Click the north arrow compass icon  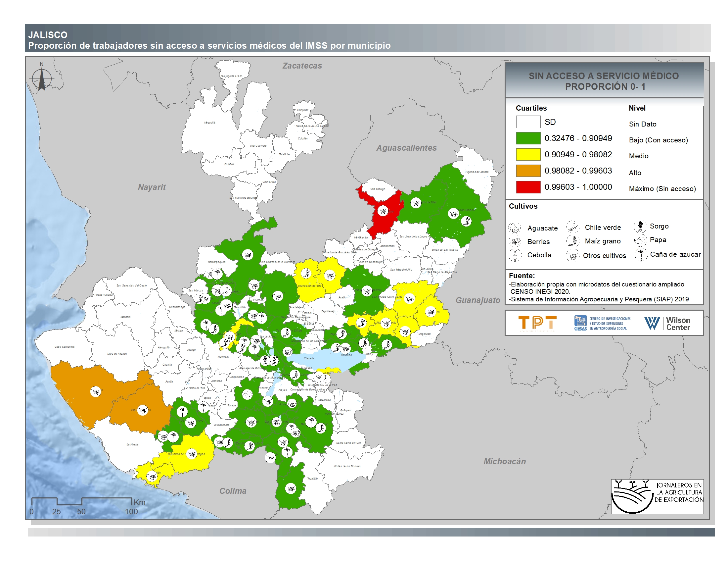coord(42,79)
